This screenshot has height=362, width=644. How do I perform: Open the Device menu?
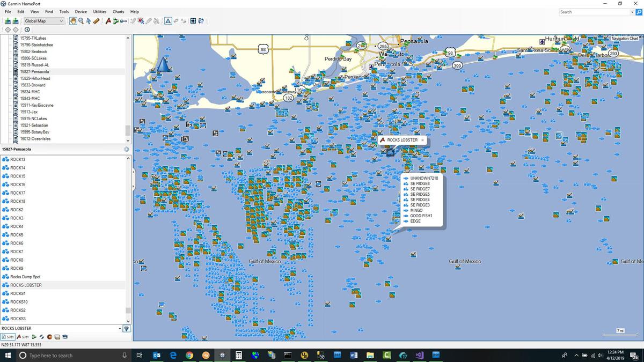click(x=81, y=11)
